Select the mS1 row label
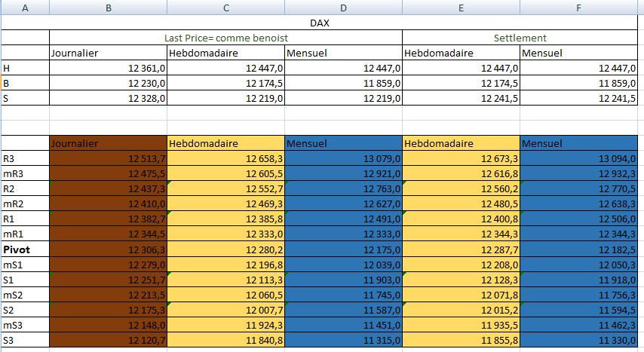 click(x=25, y=265)
